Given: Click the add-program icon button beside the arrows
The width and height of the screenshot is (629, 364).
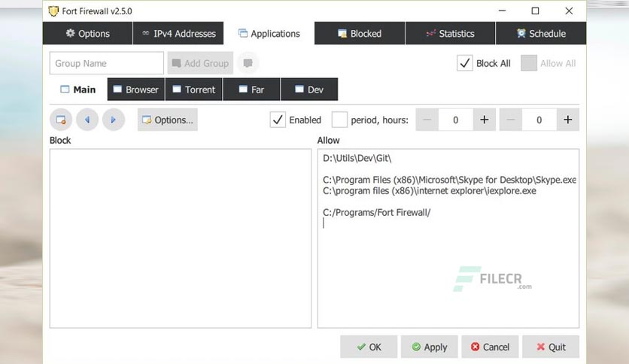Looking at the screenshot, I should pyautogui.click(x=61, y=120).
